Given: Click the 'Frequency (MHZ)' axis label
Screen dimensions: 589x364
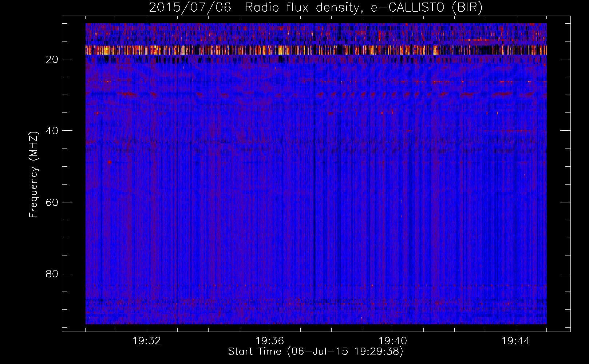Looking at the screenshot, I should point(33,174).
